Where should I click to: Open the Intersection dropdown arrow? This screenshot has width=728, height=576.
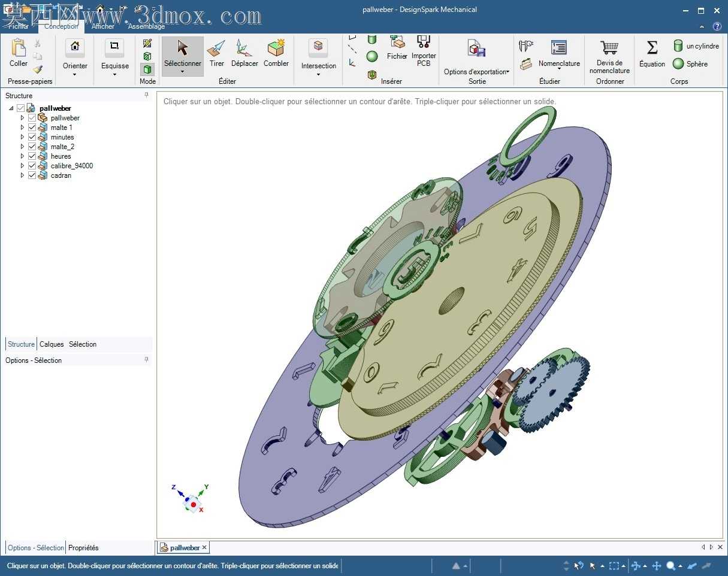click(x=318, y=74)
